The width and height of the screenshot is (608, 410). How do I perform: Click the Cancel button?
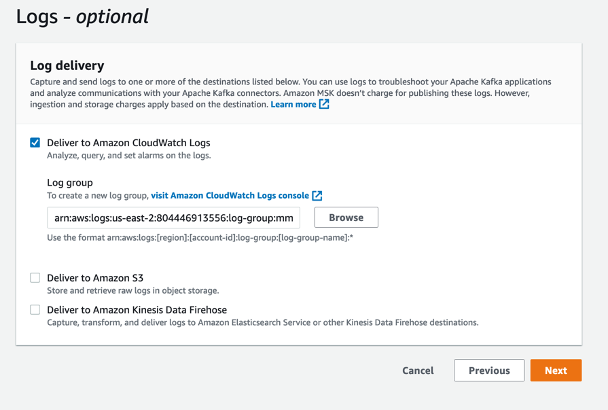[417, 370]
